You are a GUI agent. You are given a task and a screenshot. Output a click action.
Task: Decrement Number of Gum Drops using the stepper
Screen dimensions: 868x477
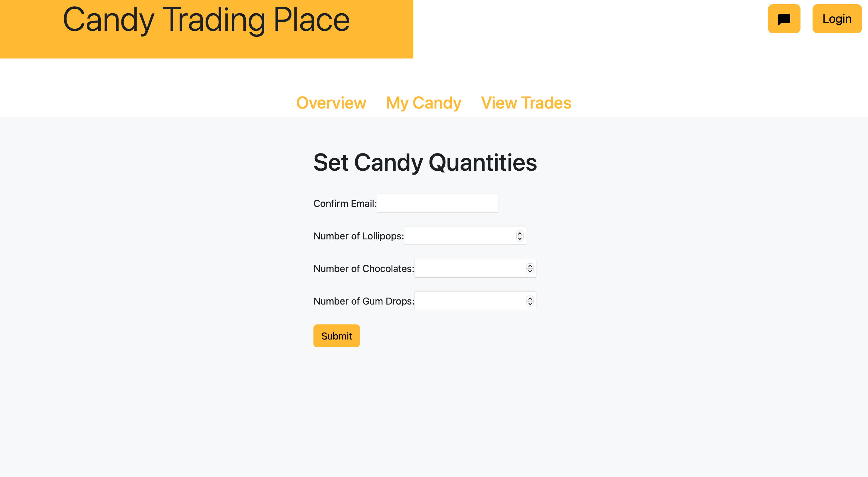pyautogui.click(x=530, y=303)
